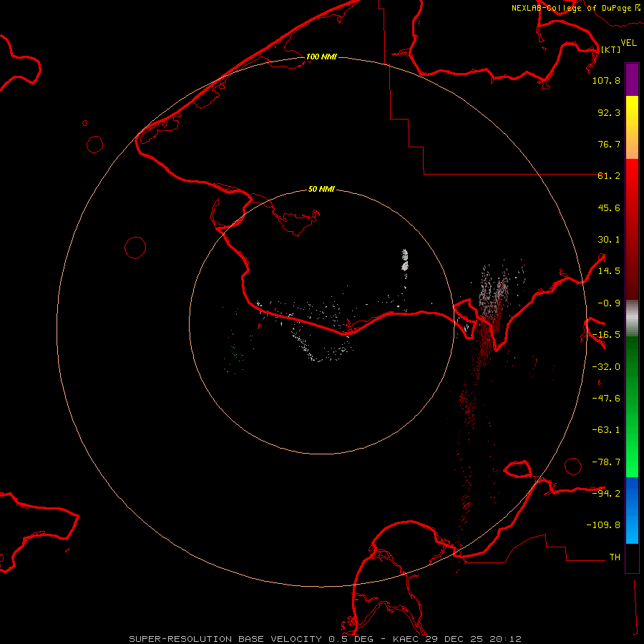Select the purple segment of the velocity scale
644x644 pixels.
632,79
